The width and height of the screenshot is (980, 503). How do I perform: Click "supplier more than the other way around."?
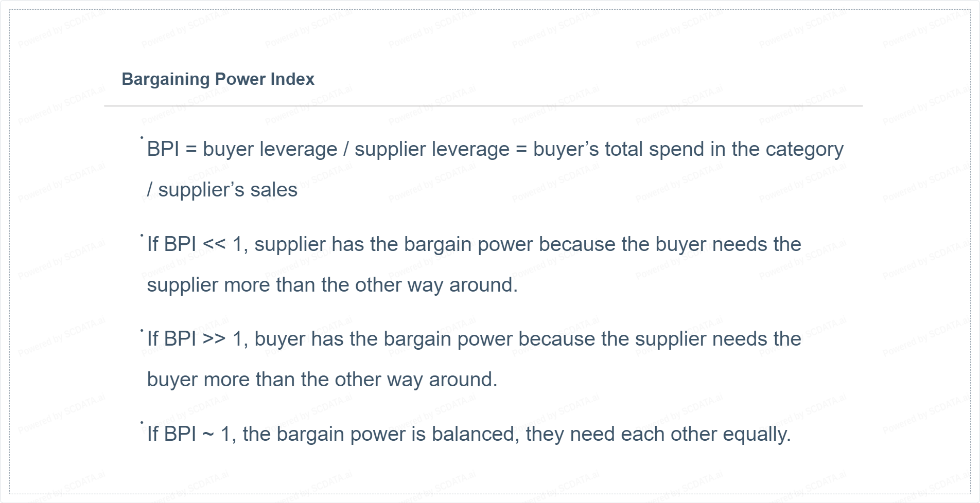click(x=332, y=285)
